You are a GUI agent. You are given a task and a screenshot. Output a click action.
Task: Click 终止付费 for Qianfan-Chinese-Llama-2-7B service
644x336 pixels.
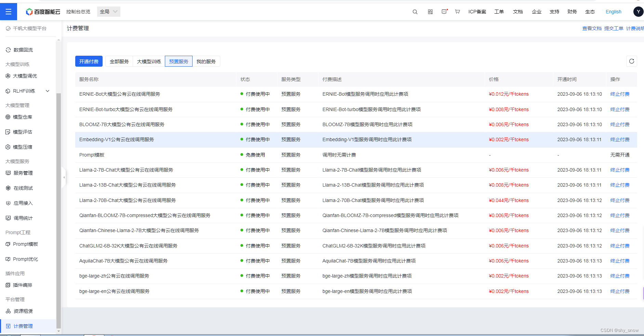coord(620,230)
